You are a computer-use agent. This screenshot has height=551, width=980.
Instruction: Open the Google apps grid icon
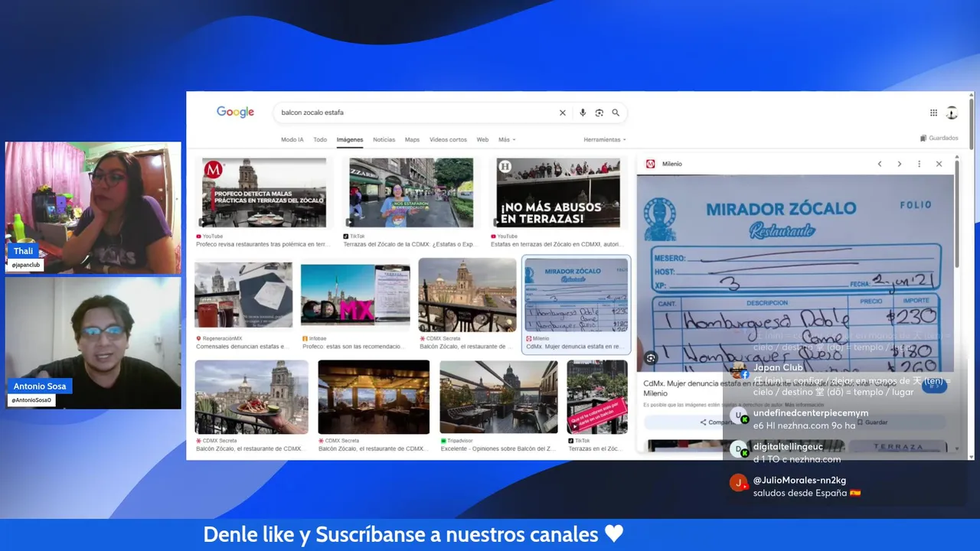point(933,112)
